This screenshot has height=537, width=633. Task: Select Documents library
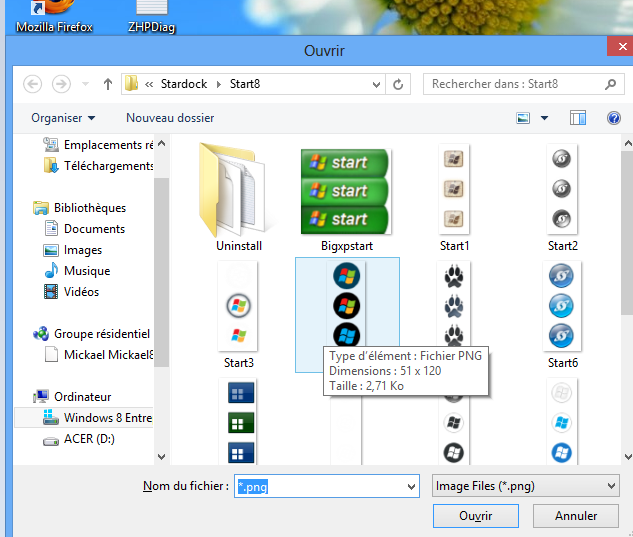pyautogui.click(x=84, y=229)
